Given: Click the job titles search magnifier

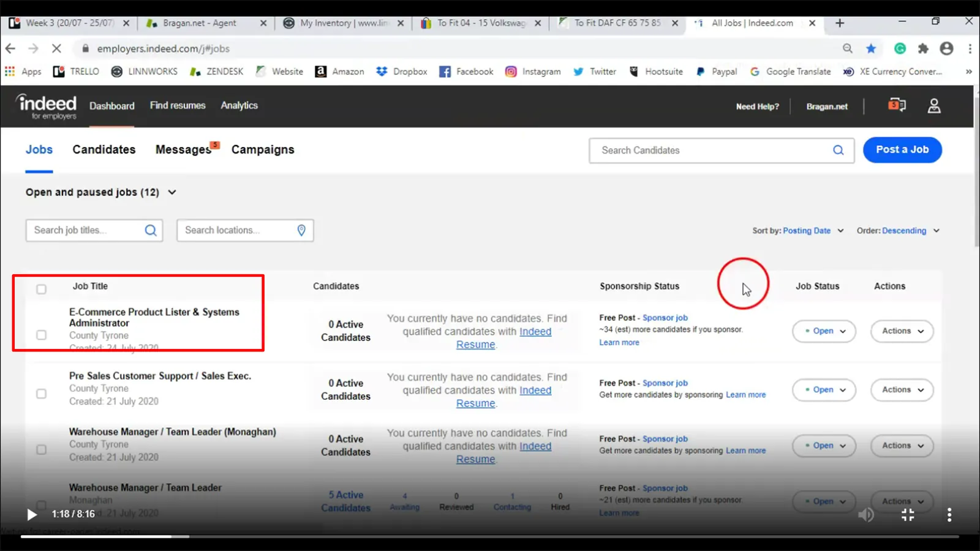Looking at the screenshot, I should point(150,230).
